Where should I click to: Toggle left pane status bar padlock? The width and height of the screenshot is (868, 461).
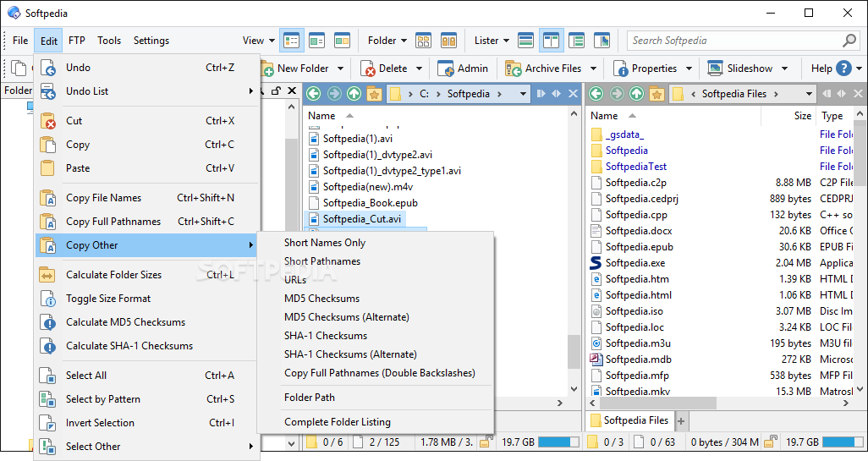click(486, 442)
